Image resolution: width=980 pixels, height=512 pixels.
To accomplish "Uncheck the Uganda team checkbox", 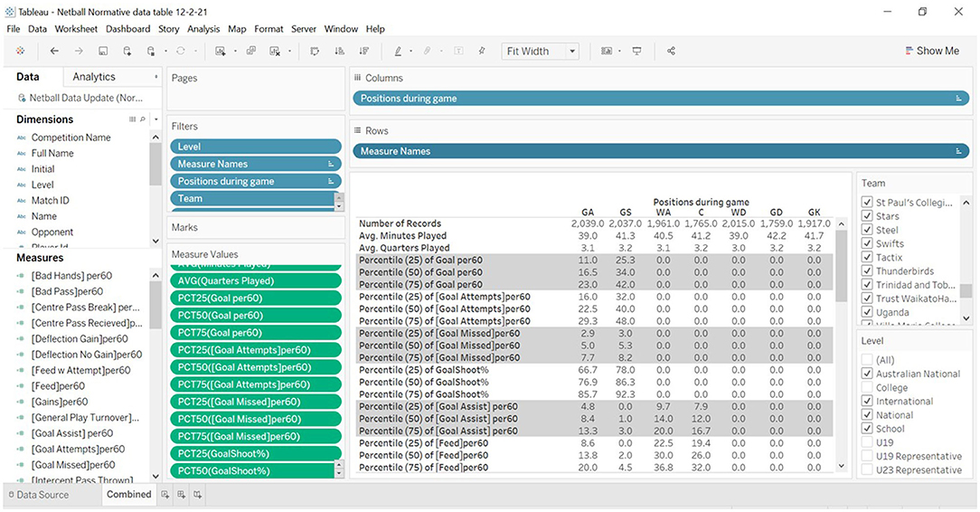I will pos(867,312).
